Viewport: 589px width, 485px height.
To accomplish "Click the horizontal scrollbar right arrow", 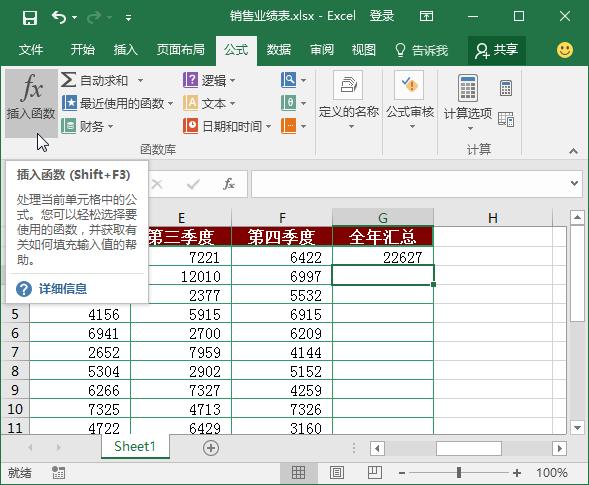I will 559,448.
